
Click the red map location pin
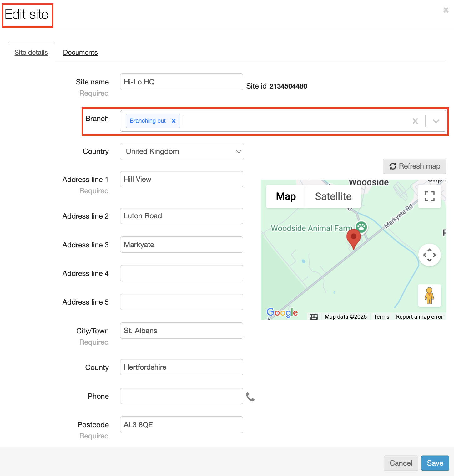pos(353,238)
